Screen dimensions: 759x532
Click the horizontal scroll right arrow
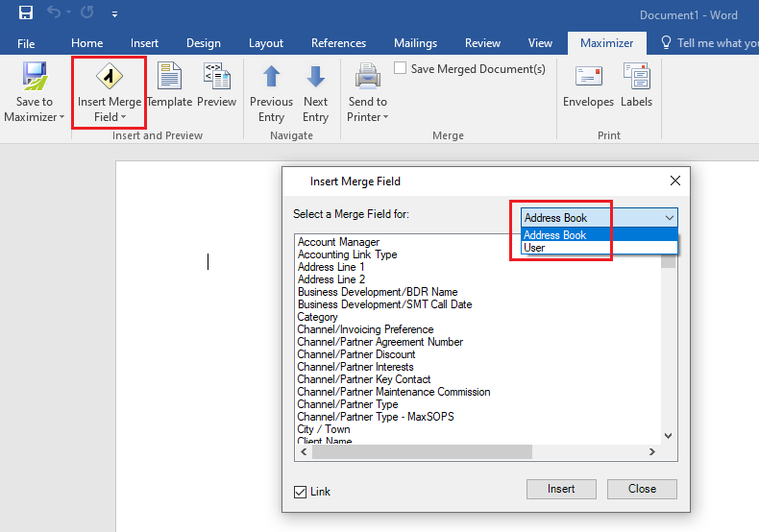(652, 451)
